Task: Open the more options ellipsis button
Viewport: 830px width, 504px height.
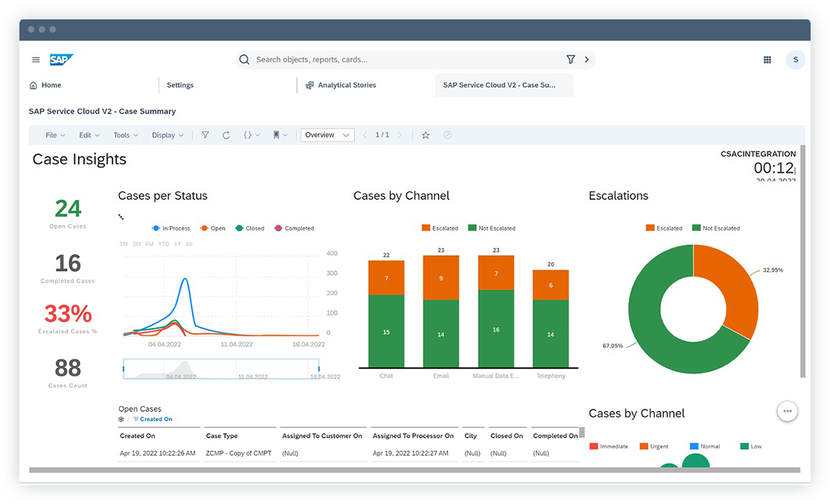Action: pyautogui.click(x=787, y=411)
